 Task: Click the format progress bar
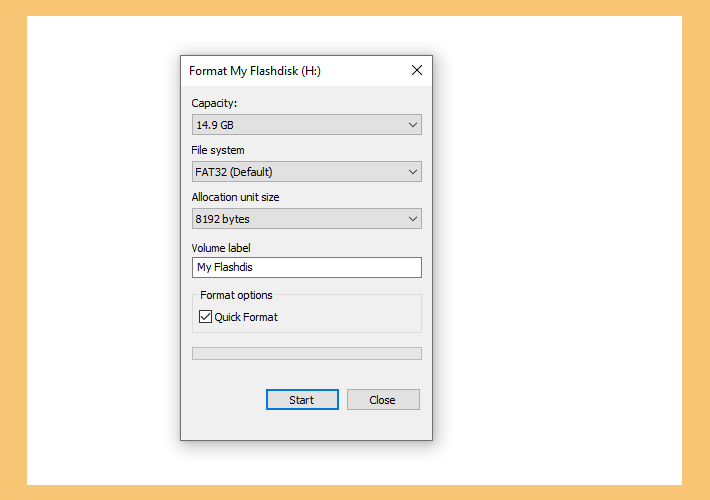(307, 353)
